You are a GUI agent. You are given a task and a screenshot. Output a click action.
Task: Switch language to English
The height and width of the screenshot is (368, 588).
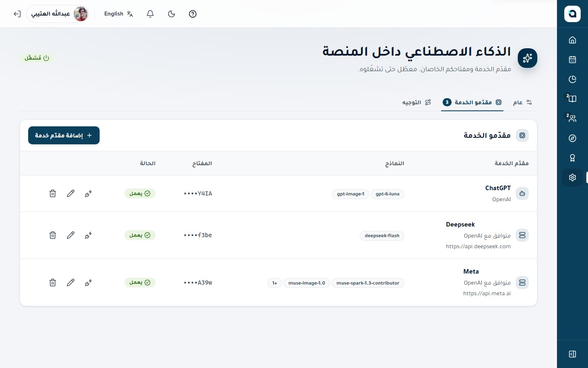[118, 14]
